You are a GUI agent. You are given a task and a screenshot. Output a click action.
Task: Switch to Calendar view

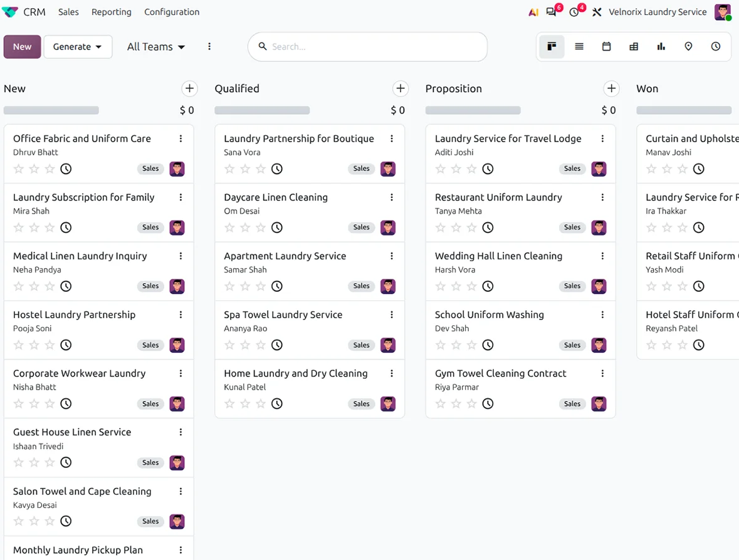click(607, 46)
